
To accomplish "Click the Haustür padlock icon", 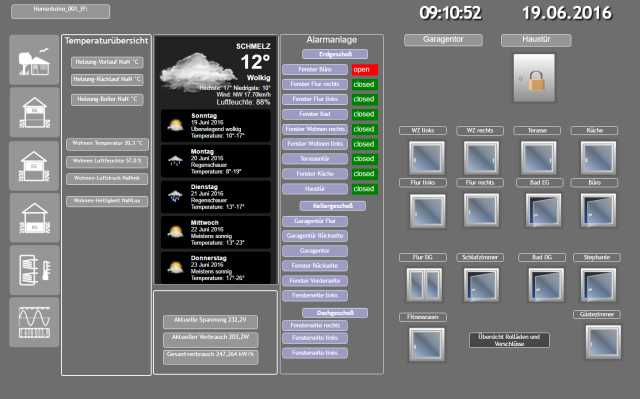I will click(x=534, y=78).
